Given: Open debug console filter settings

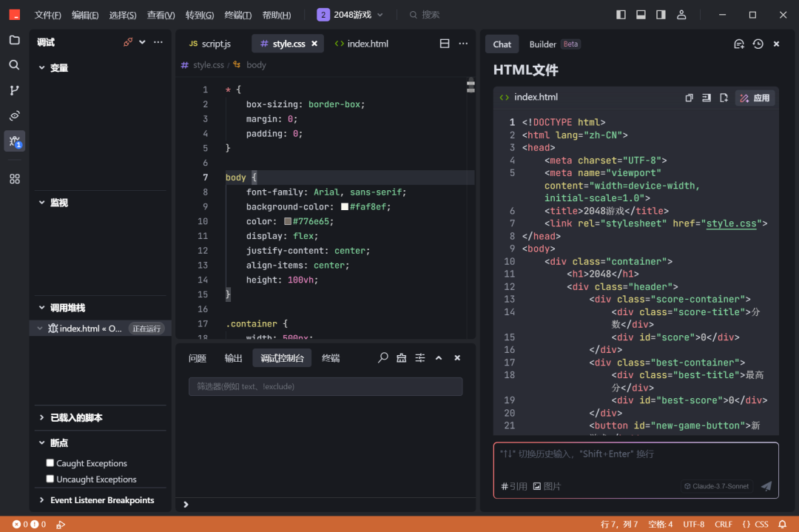Looking at the screenshot, I should point(420,358).
